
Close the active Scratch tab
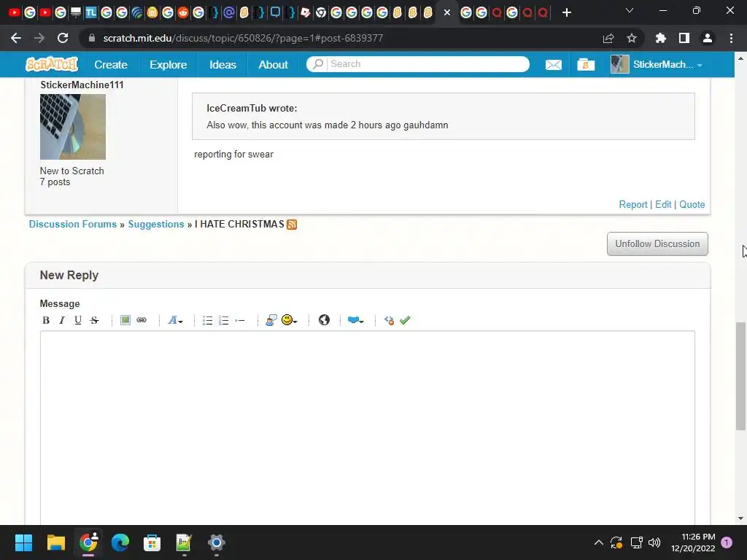(447, 12)
